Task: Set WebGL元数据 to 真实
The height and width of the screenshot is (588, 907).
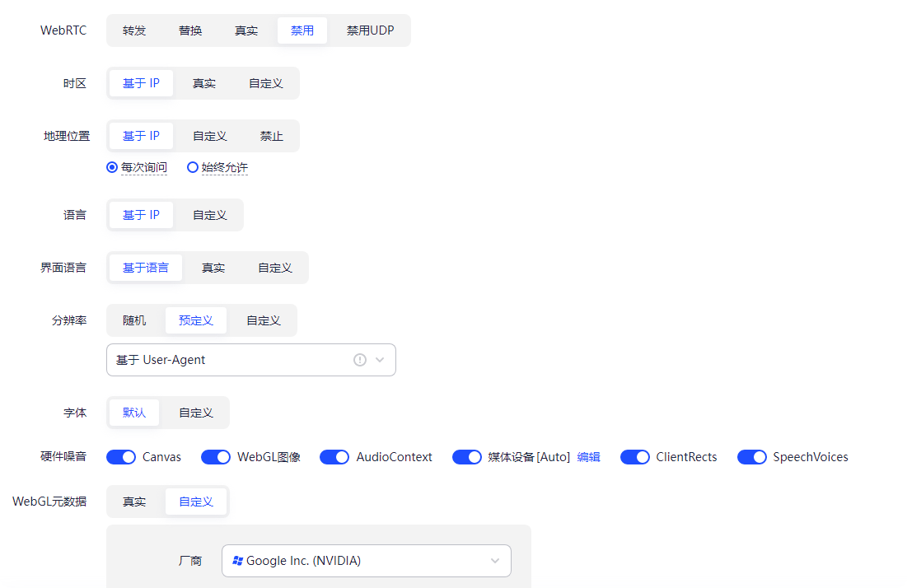Action: [134, 501]
